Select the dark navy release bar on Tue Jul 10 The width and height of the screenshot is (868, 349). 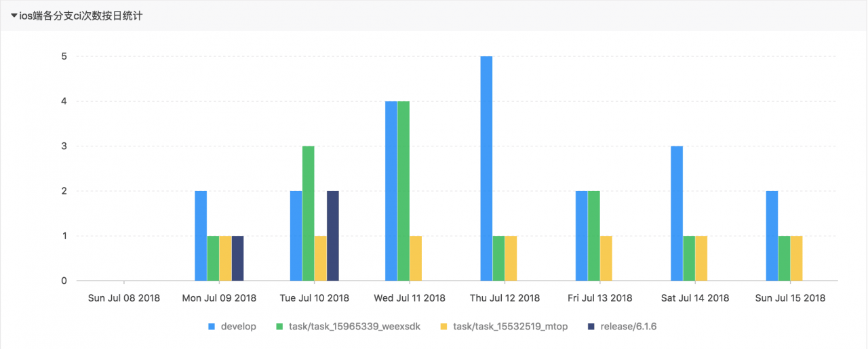(332, 236)
